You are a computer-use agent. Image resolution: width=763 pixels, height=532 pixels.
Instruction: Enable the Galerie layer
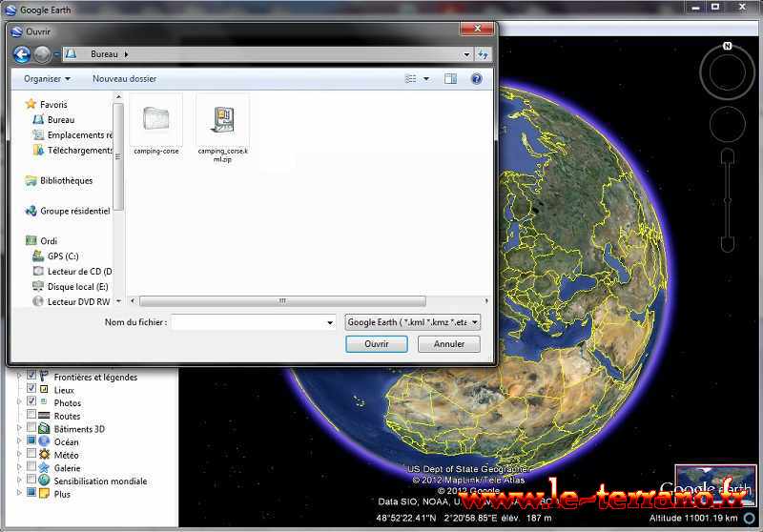coord(31,466)
